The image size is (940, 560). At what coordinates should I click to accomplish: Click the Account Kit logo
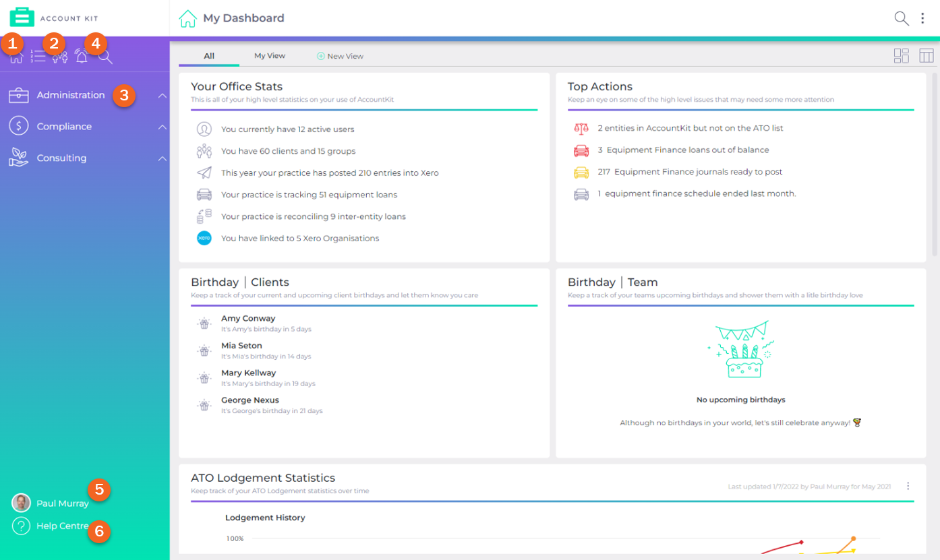click(x=55, y=18)
